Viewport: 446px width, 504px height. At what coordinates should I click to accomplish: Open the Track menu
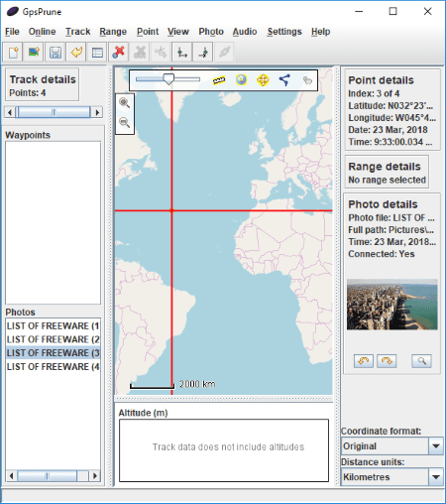coord(77,32)
